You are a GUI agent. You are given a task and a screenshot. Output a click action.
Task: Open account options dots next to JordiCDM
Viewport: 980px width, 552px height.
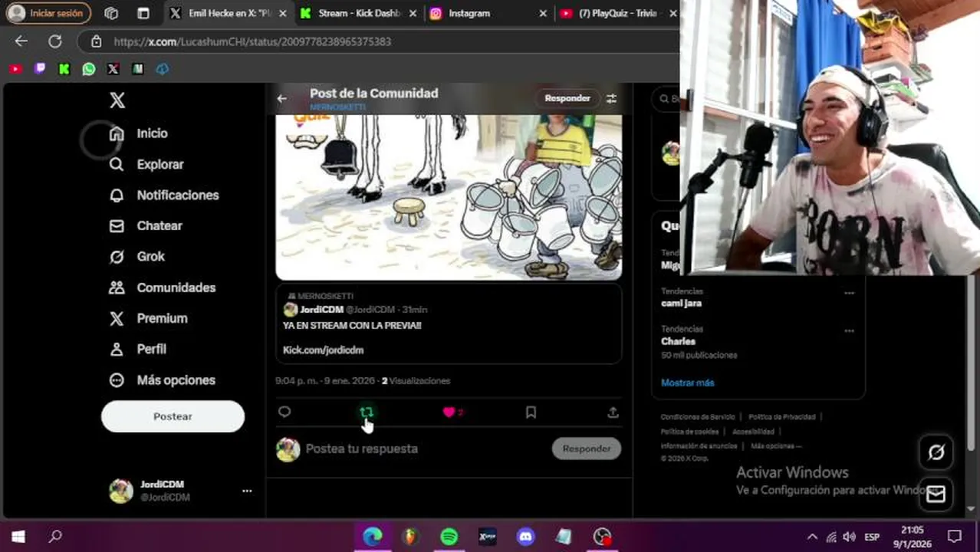[x=247, y=491]
